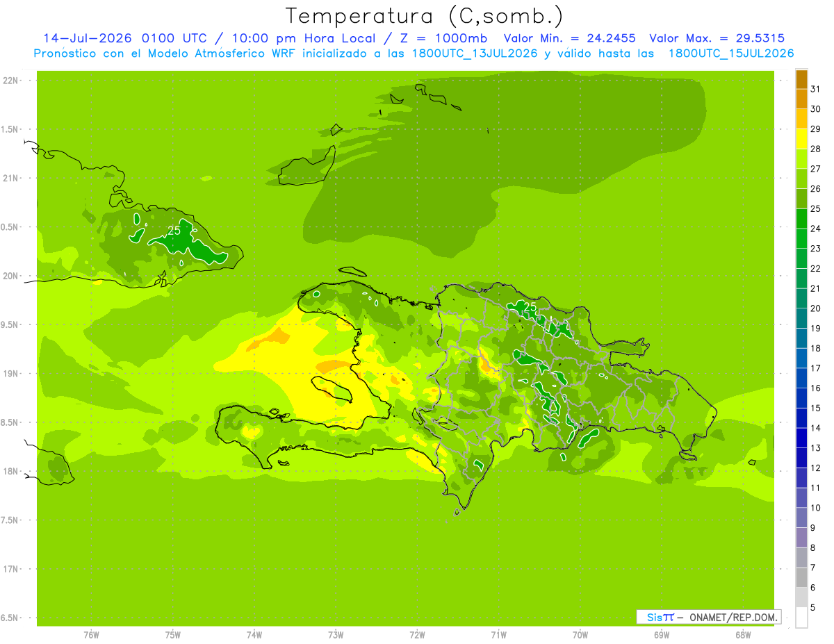834x644 pixels.
Task: Click the '24' color scale label
Action: (x=816, y=229)
